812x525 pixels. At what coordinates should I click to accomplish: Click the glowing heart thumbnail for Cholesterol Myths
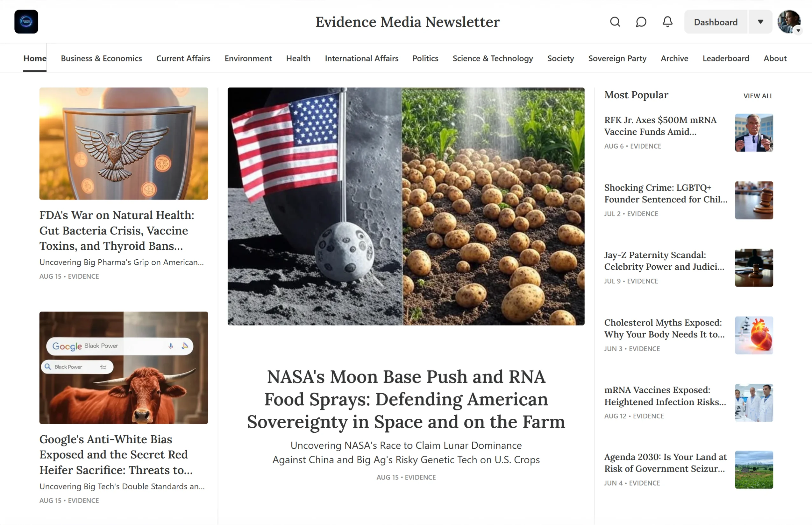(754, 335)
